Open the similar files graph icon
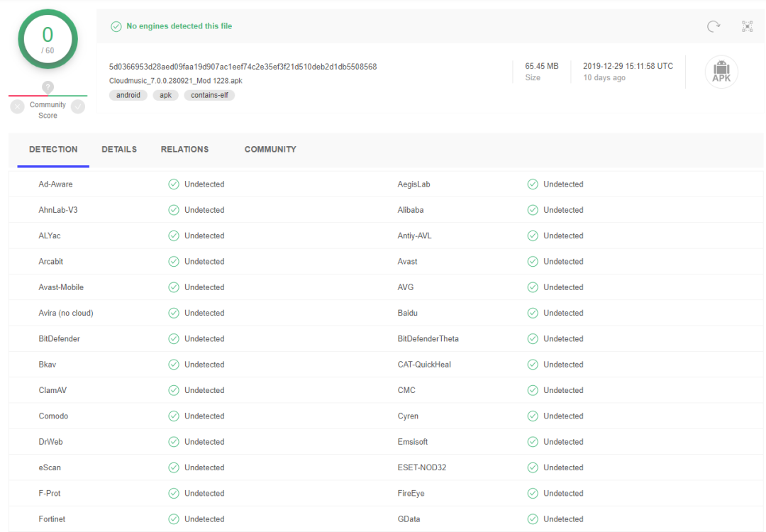The height and width of the screenshot is (532, 766). click(x=748, y=26)
